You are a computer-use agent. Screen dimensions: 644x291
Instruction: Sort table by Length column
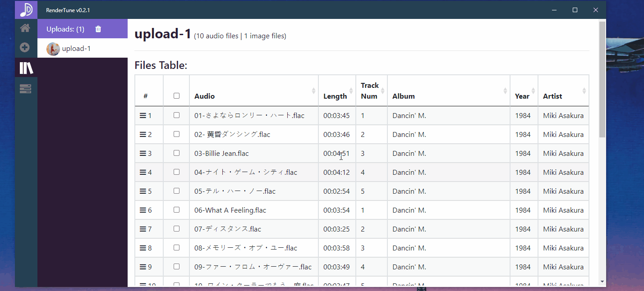pos(337,91)
